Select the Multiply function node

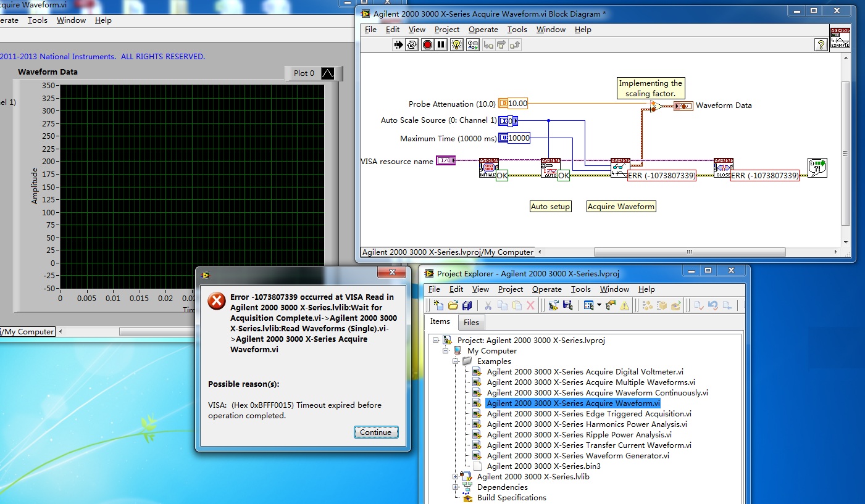(657, 106)
